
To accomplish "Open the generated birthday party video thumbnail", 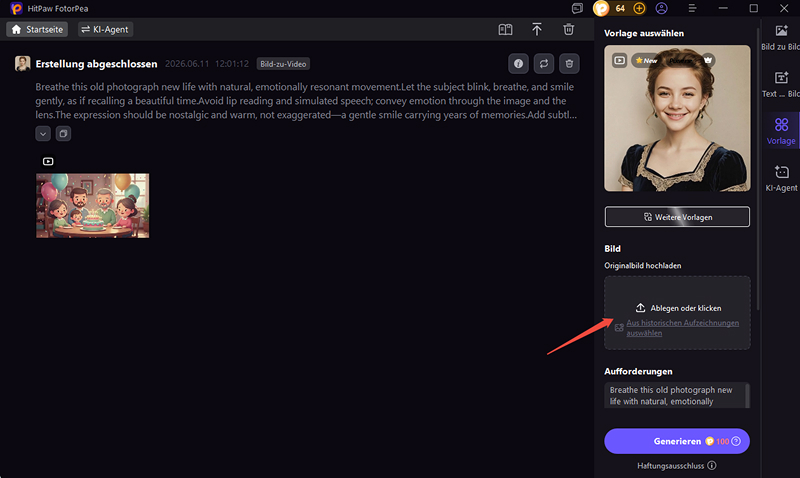I will (92, 206).
